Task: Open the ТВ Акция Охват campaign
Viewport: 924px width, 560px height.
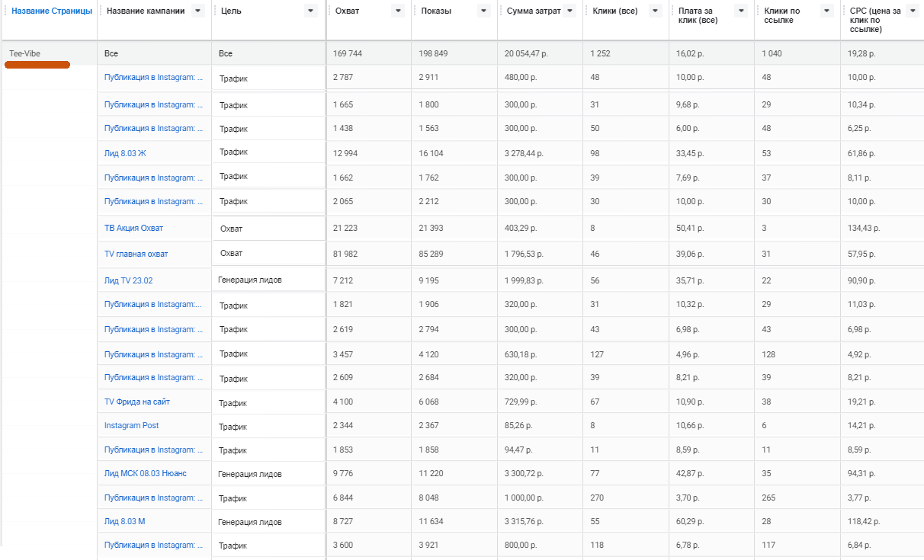Action: click(133, 228)
